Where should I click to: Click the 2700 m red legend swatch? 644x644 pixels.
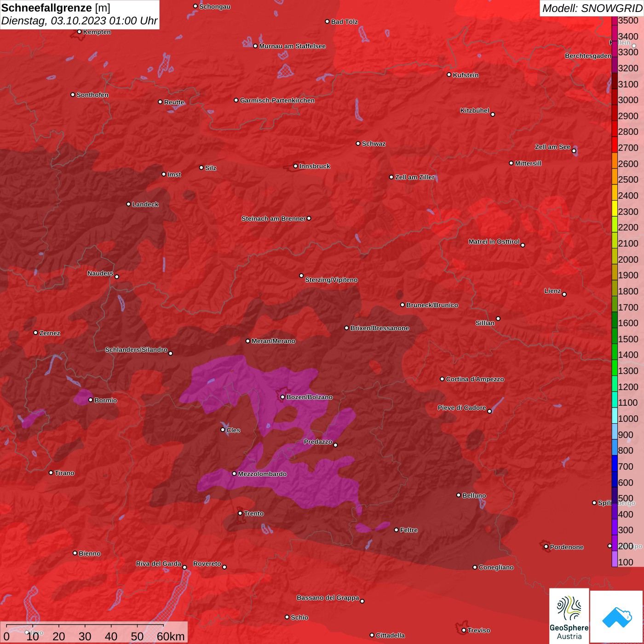pos(615,145)
